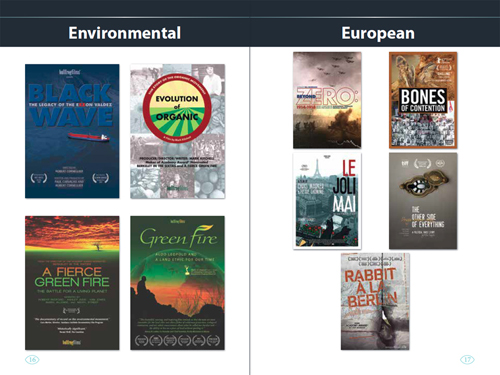Click the page 17 number badge
Viewport: 500px width, 375px height.
467,359
